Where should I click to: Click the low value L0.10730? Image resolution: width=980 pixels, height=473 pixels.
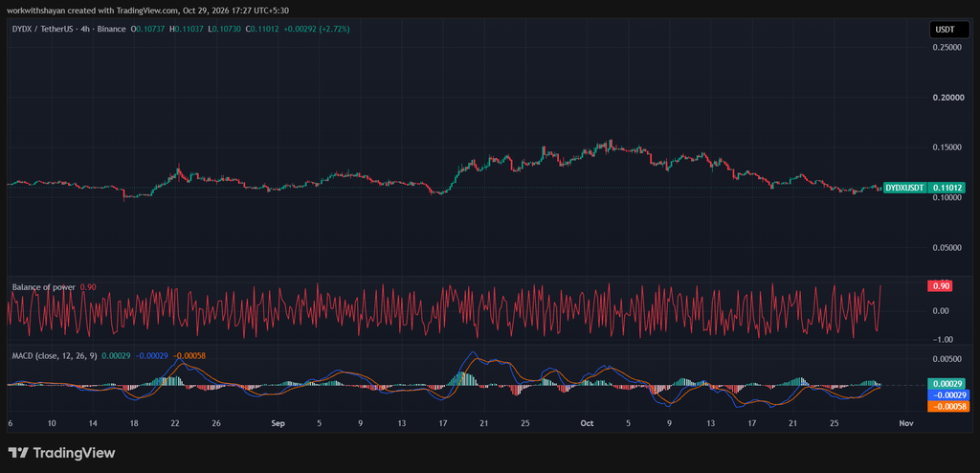click(x=225, y=29)
